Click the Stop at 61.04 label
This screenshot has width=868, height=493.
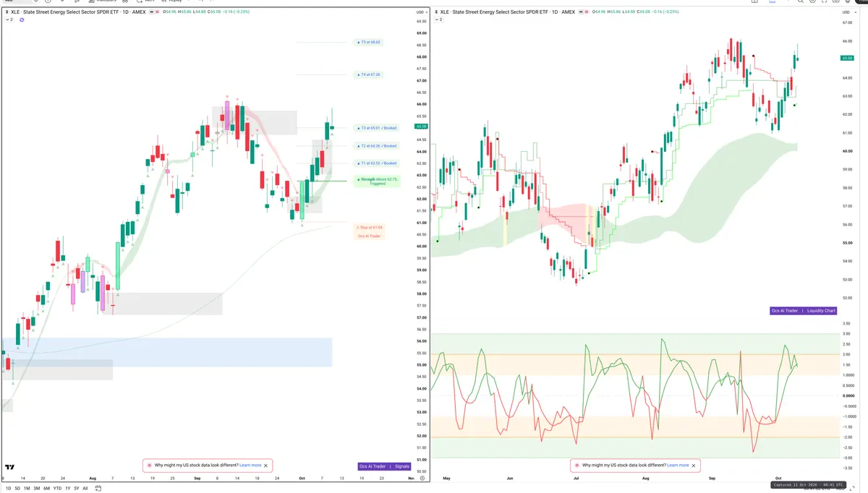pos(370,227)
